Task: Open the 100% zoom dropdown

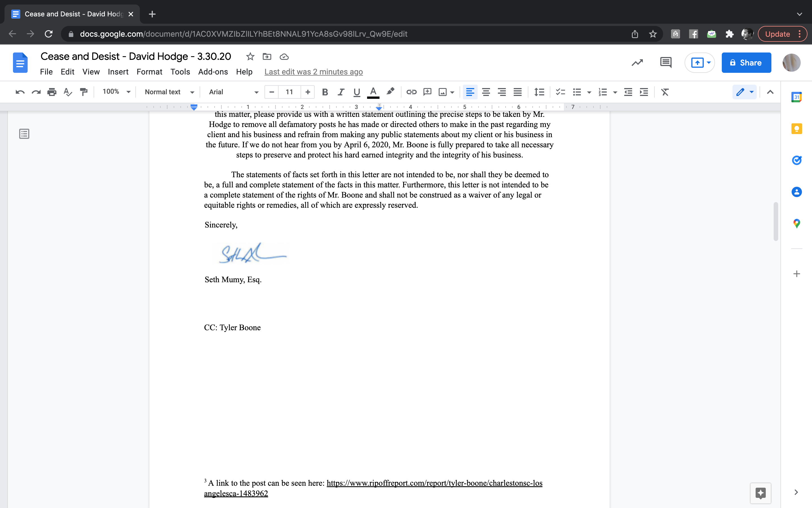Action: coord(116,92)
